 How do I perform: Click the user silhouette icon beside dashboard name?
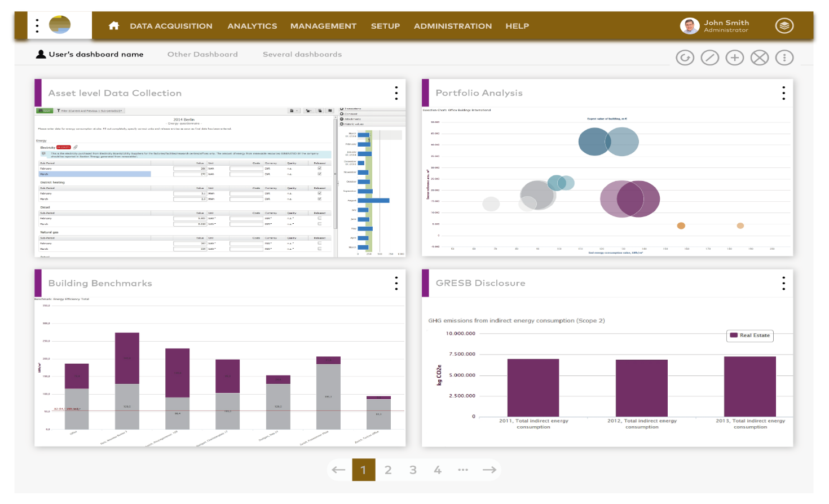point(41,54)
